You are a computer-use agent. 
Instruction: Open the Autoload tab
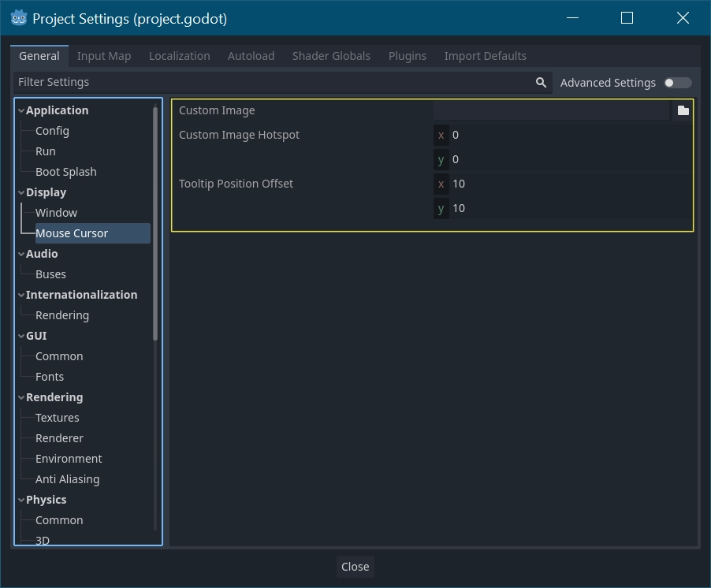click(x=251, y=56)
